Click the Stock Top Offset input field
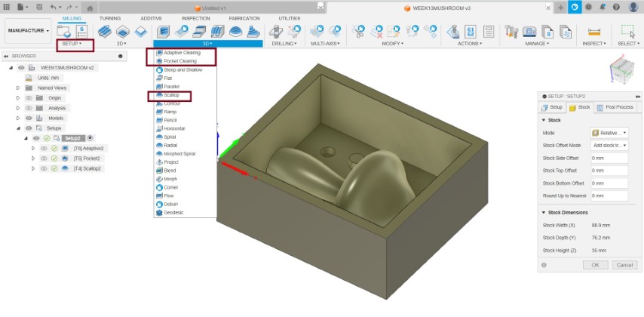 click(609, 171)
